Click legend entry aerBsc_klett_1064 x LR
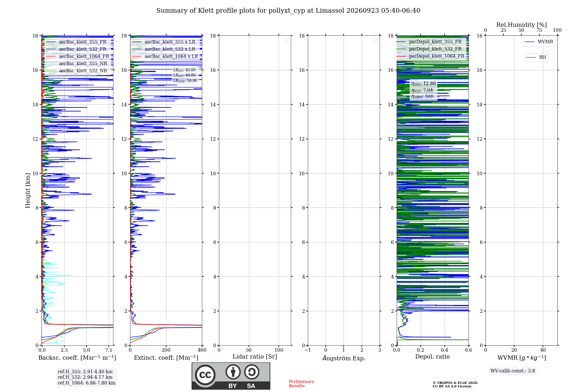Viewport: 577px width, 392px height. 165,56
